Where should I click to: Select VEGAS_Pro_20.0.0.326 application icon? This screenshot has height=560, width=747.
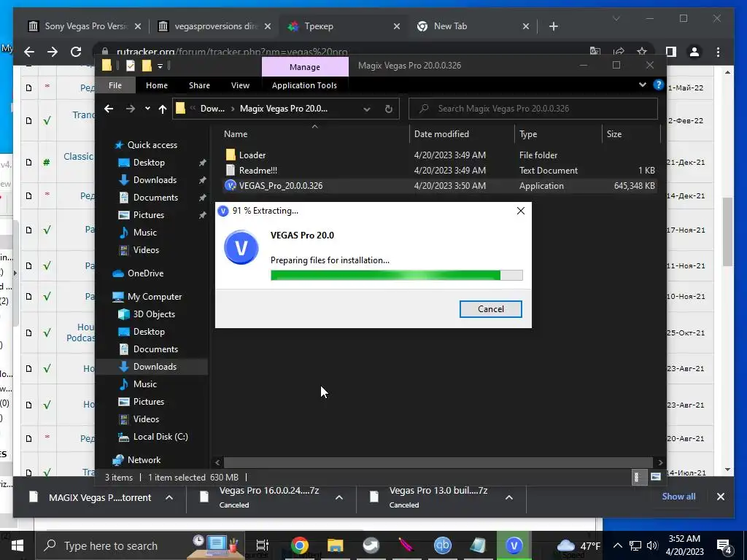click(231, 186)
